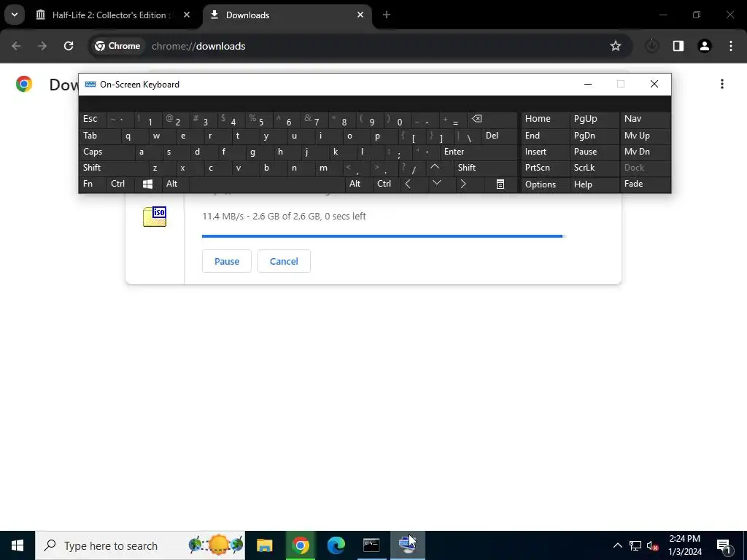Viewport: 747px width, 560px height.
Task: Click the download progress bar
Action: pos(382,236)
